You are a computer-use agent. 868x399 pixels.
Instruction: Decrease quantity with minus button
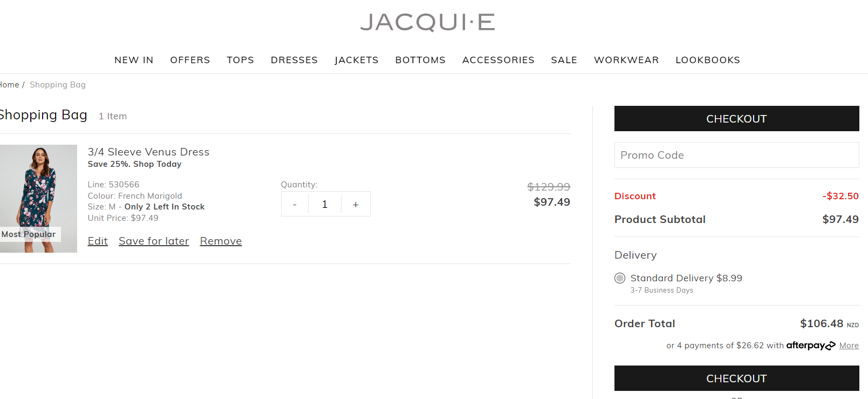pos(295,205)
